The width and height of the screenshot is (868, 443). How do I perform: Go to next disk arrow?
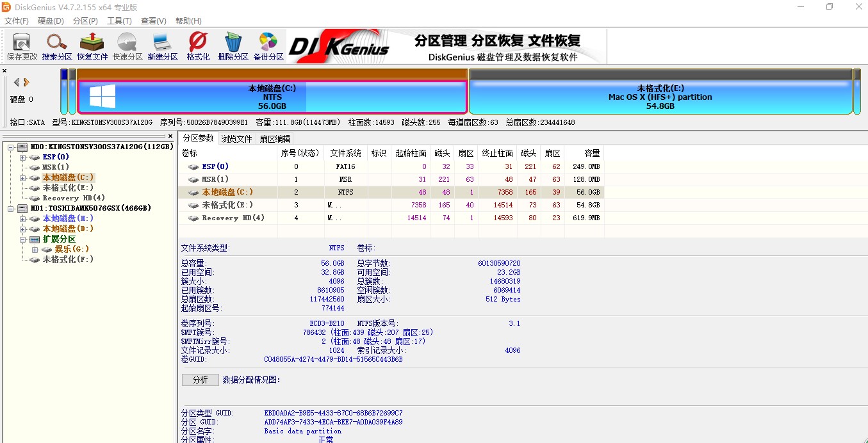(x=27, y=82)
